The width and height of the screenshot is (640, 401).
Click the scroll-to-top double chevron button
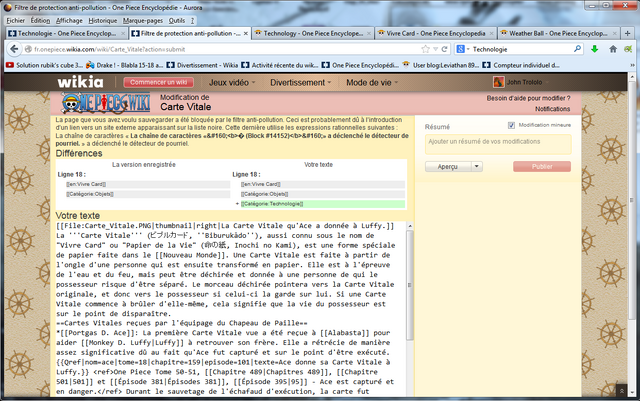pos(621,391)
